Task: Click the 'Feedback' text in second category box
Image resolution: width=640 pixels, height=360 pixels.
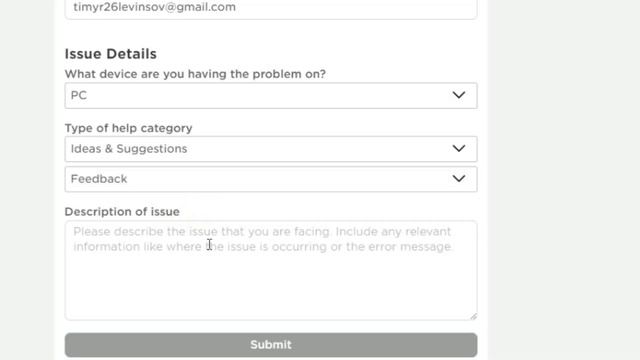Action: [99, 179]
